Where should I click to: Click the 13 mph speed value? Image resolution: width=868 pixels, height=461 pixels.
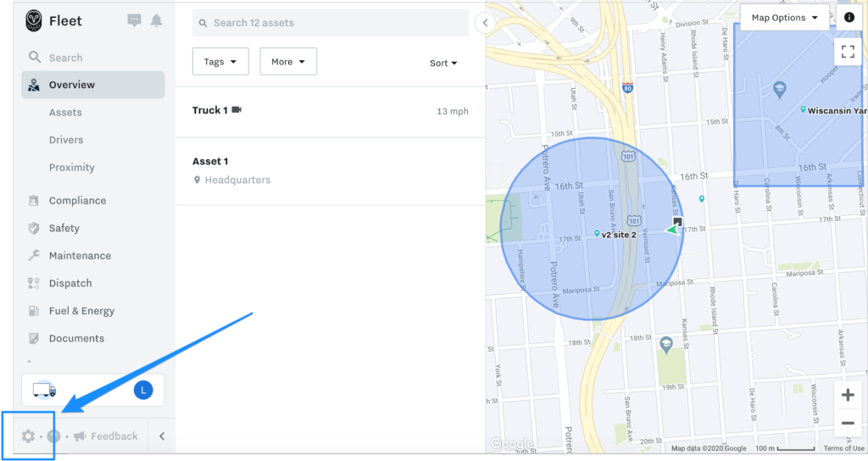[453, 111]
